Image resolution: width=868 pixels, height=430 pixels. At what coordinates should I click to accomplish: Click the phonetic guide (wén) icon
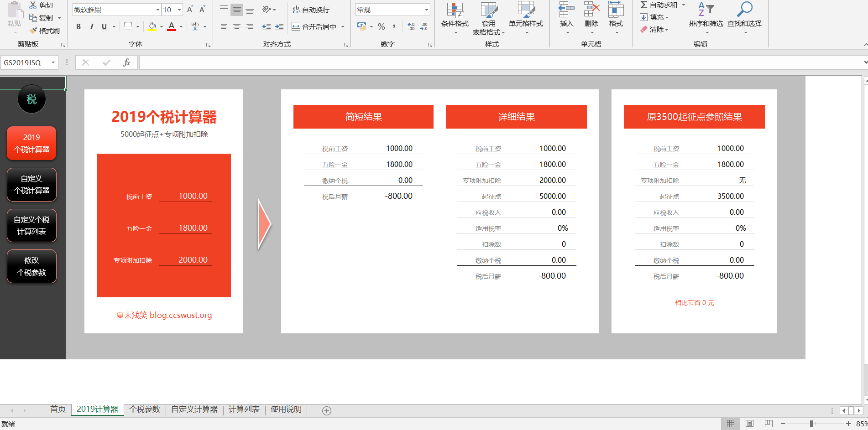click(x=195, y=26)
